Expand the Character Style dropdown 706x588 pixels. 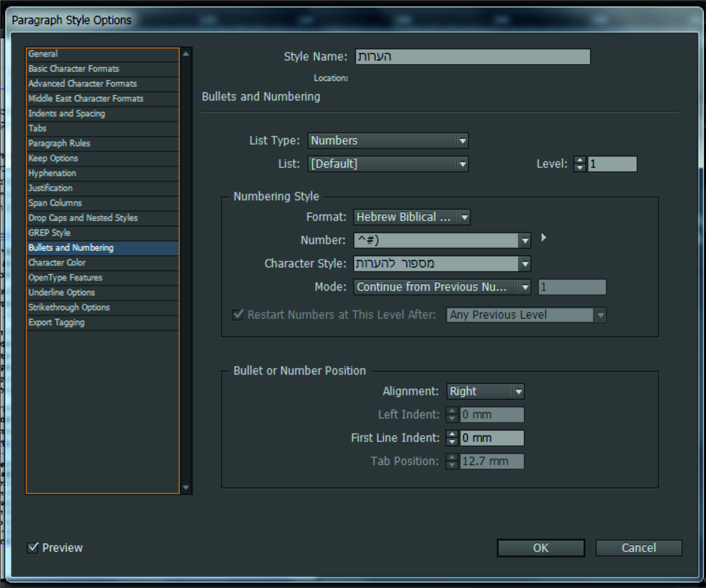click(525, 264)
